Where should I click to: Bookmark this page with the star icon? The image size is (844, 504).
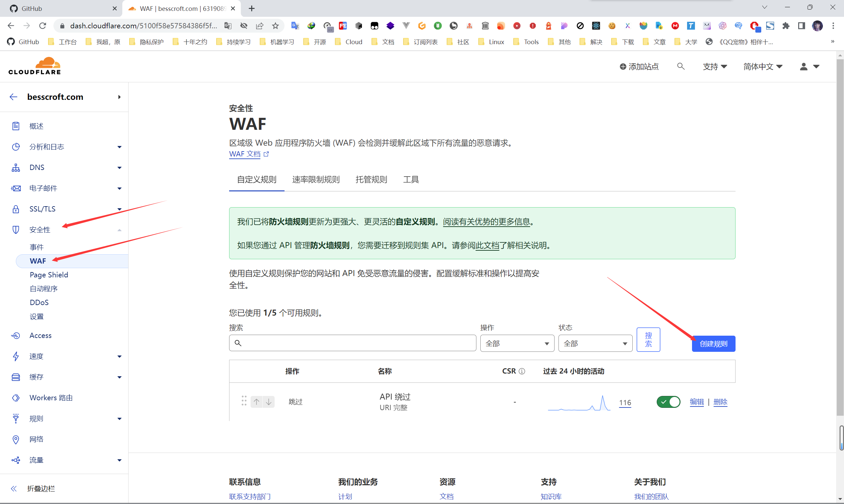click(x=275, y=26)
